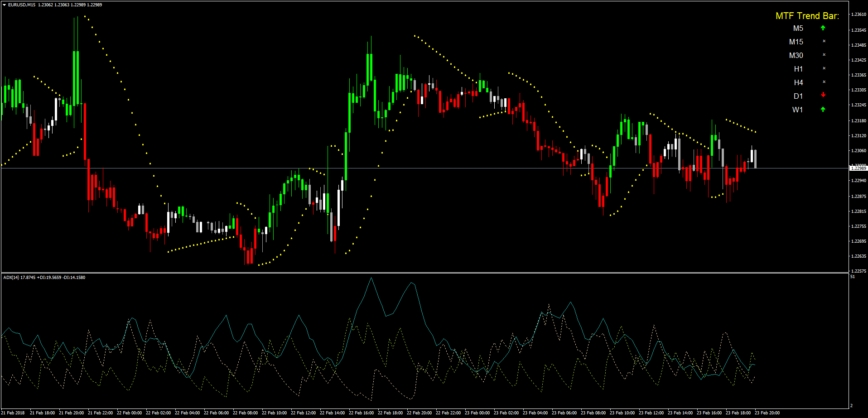Click the 23 Feb 00:00 time label

click(x=477, y=413)
